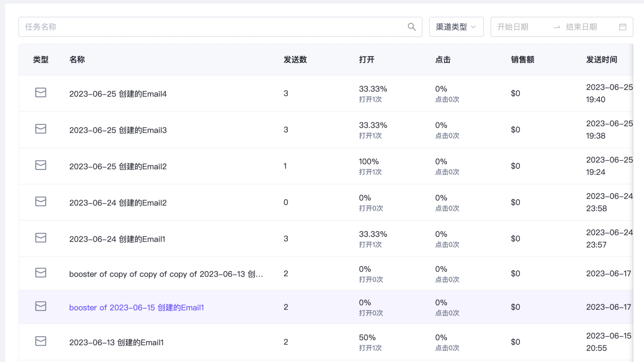Click the calendar icon in date picker
Screen dimensions: 644x362
(x=623, y=27)
